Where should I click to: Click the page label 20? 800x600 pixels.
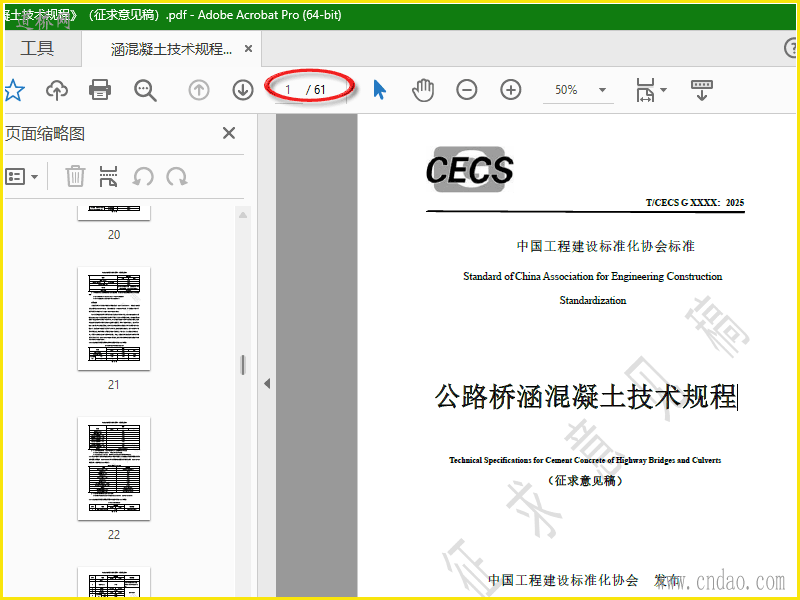tap(114, 235)
